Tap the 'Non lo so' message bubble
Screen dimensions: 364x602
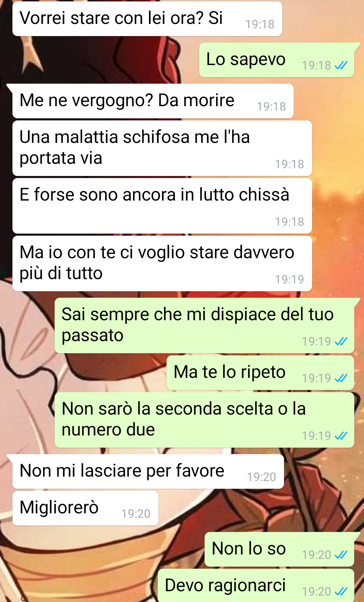click(279, 549)
